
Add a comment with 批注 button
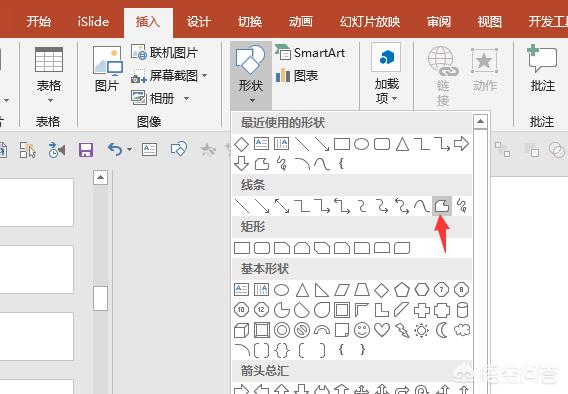coord(542,69)
